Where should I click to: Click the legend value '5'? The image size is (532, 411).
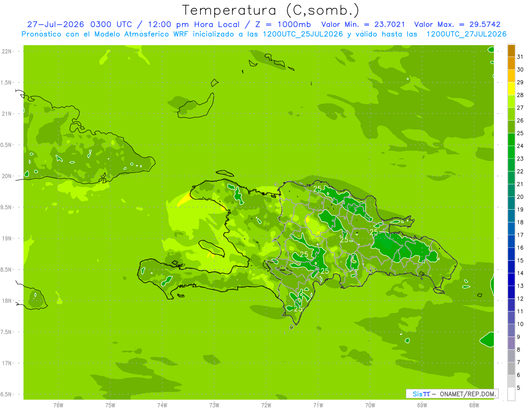[x=519, y=388]
